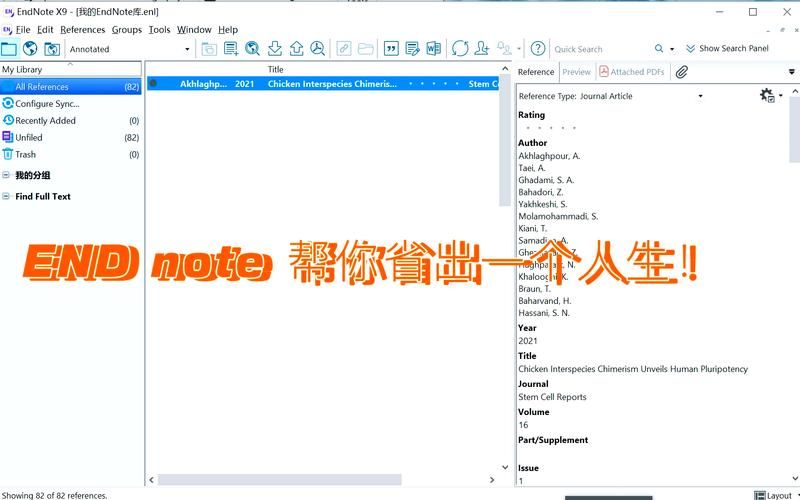Click the Import down-arrow icon
Screen dimensions: 800x500
pyautogui.click(x=274, y=49)
